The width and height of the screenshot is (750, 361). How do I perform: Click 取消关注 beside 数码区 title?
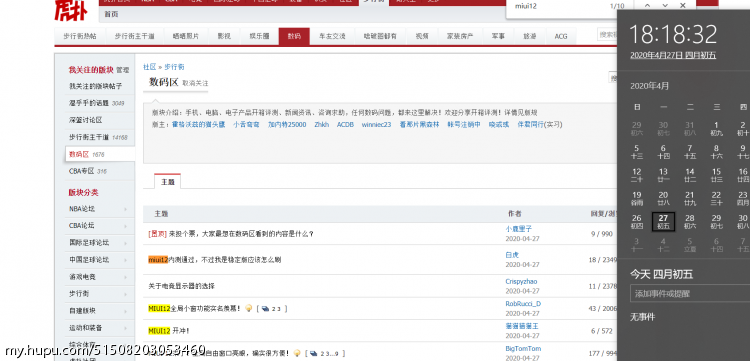(x=195, y=83)
